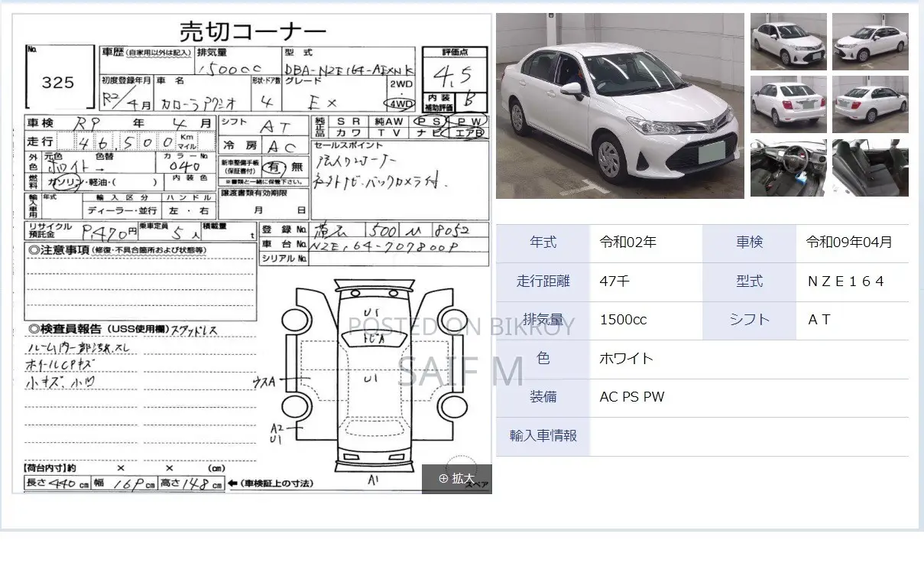Open the rear seats interior thumbnail

pos(871,168)
